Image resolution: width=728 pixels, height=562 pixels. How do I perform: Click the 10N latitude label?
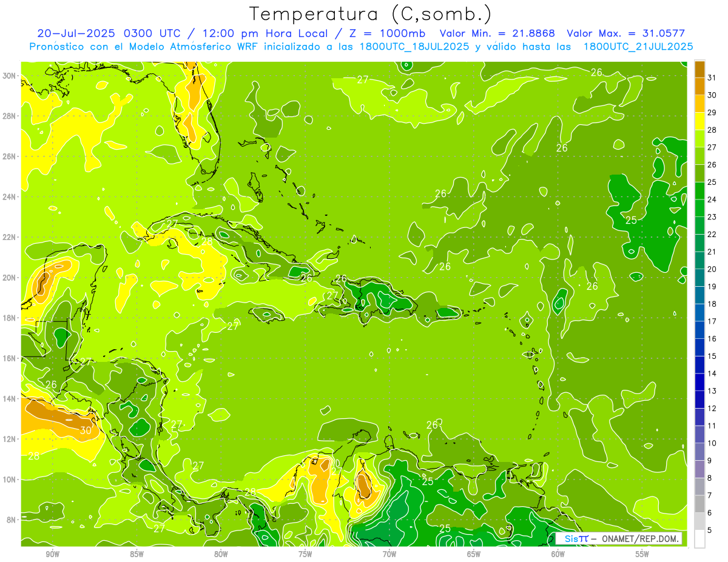coord(10,480)
